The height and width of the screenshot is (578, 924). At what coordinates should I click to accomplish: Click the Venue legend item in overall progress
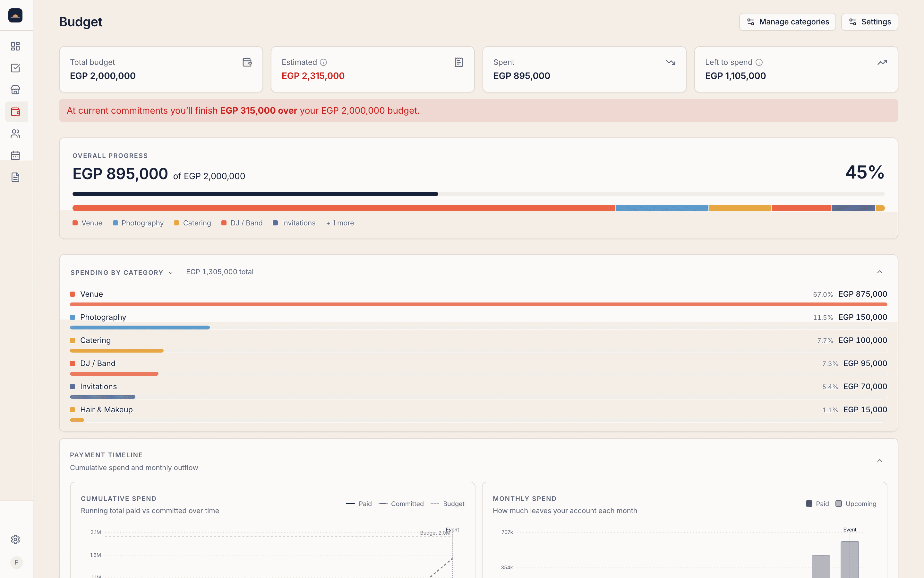coord(88,223)
